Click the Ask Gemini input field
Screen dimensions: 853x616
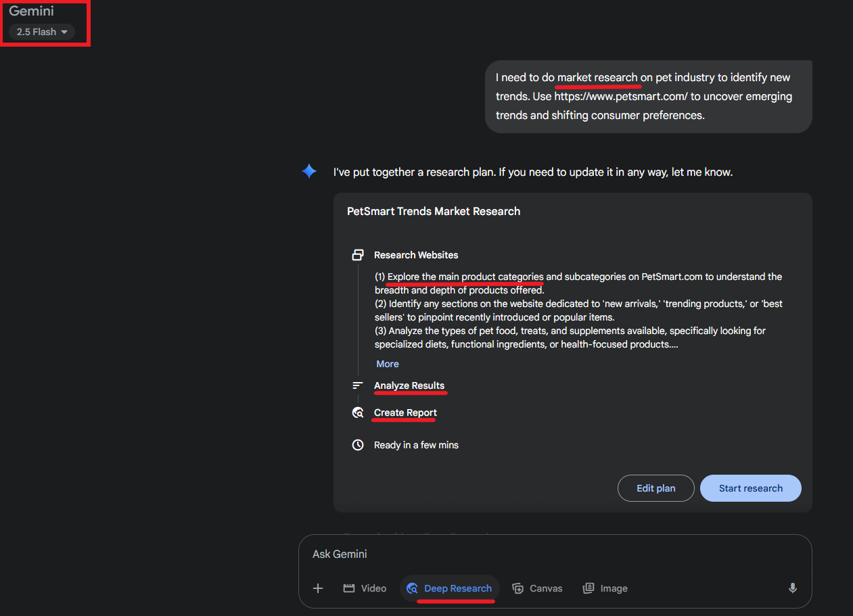(x=541, y=554)
